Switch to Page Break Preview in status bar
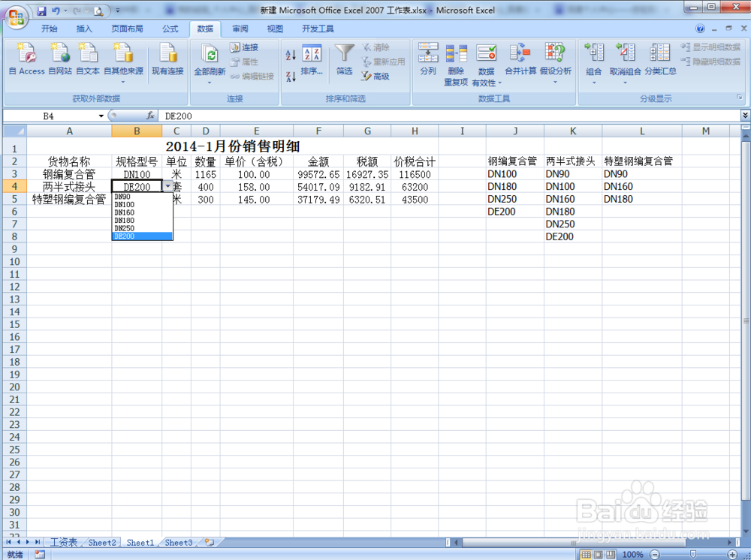Viewport: 751px width, 560px height. [x=610, y=554]
